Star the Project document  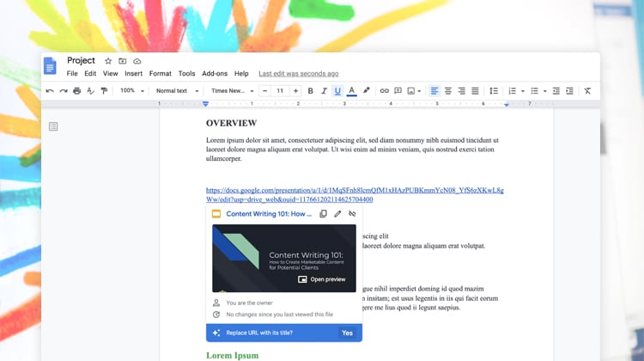[x=108, y=61]
